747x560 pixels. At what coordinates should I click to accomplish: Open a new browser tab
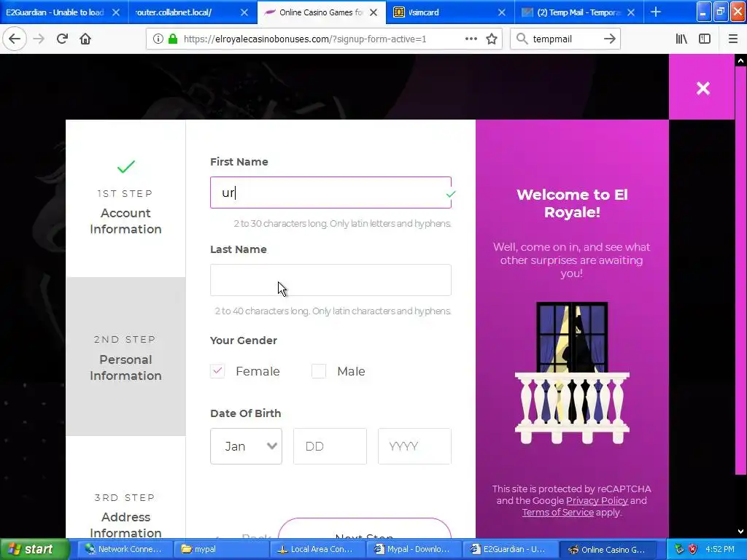click(x=656, y=12)
